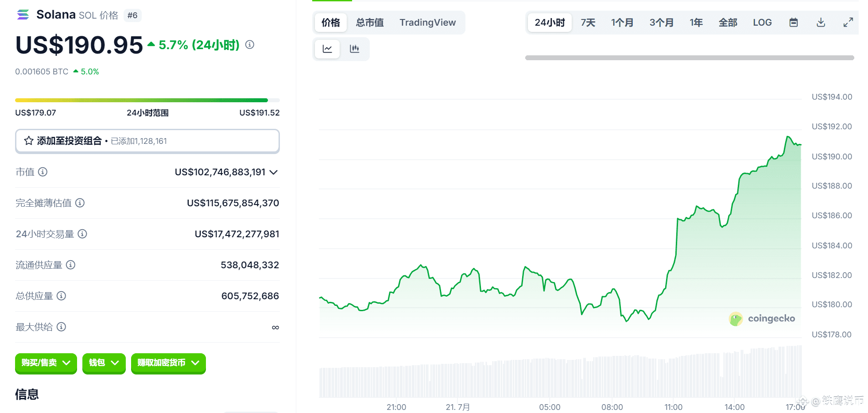Click the US$194.00 axis label

coord(832,97)
